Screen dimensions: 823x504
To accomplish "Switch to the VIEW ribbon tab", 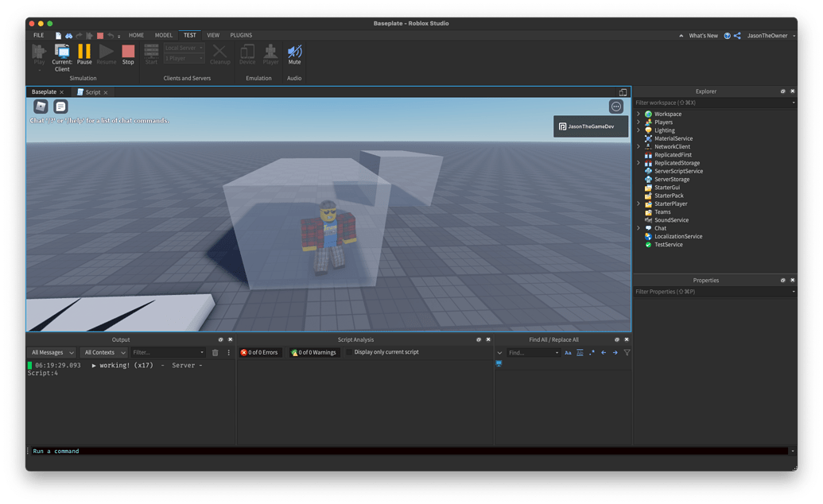I will [213, 35].
